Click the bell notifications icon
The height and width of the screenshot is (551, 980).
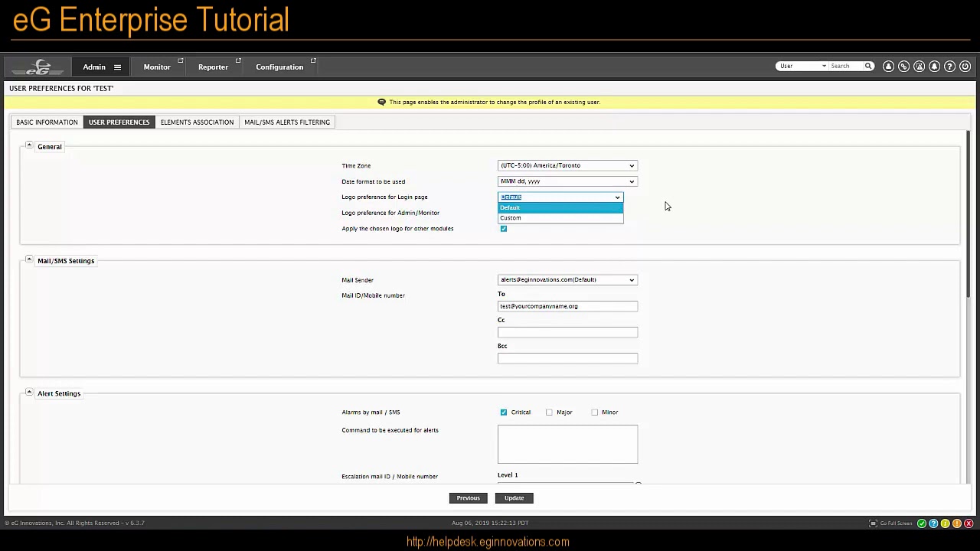point(934,67)
